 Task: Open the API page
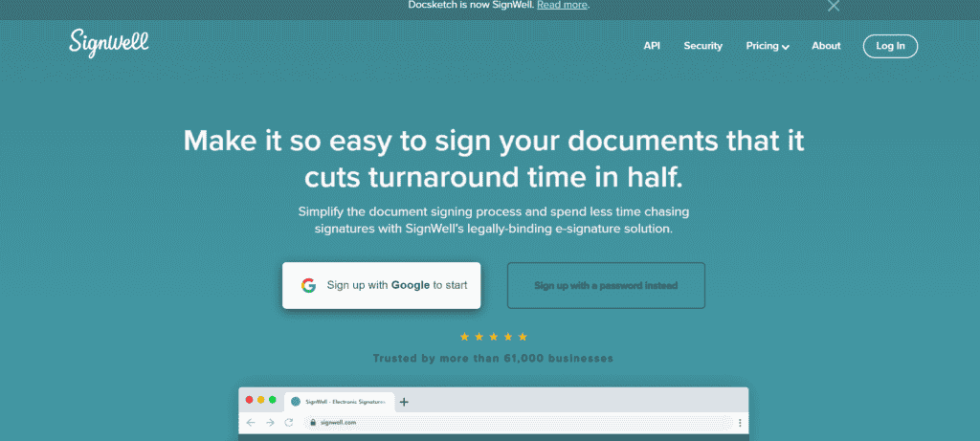(652, 46)
